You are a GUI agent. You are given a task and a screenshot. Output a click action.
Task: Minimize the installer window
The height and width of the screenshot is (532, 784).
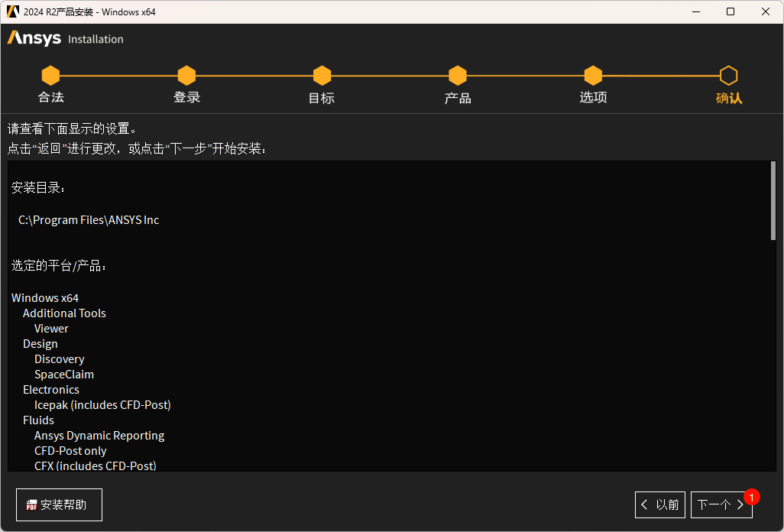pyautogui.click(x=696, y=11)
